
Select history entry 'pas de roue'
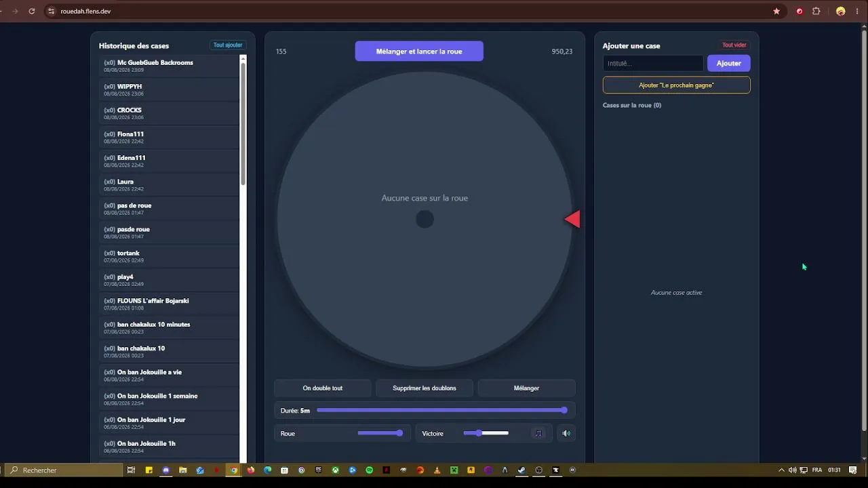[x=169, y=209]
